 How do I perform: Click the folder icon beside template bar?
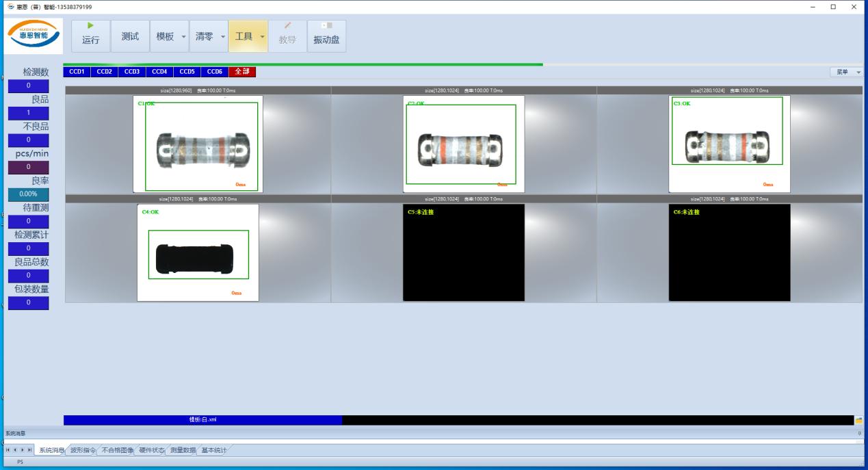tap(858, 420)
